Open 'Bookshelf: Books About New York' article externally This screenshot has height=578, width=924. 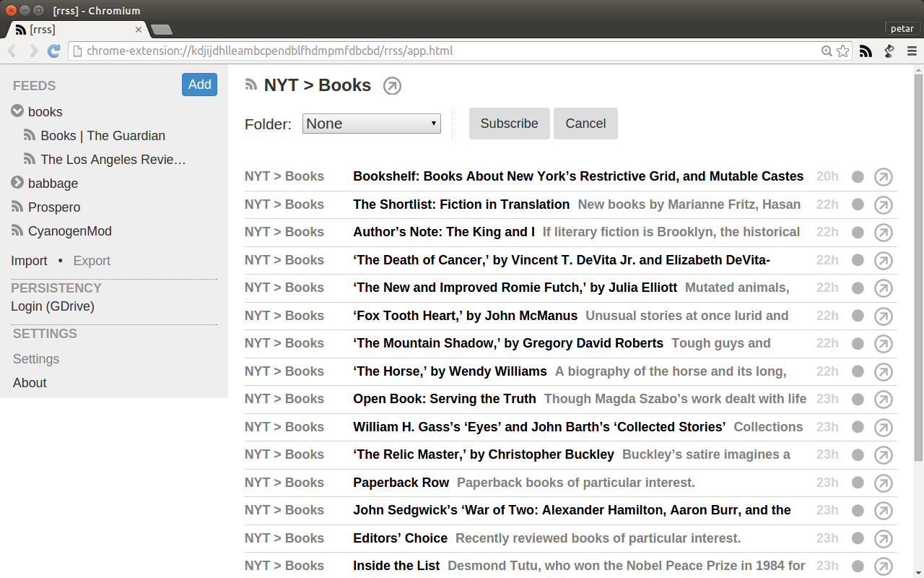[884, 177]
